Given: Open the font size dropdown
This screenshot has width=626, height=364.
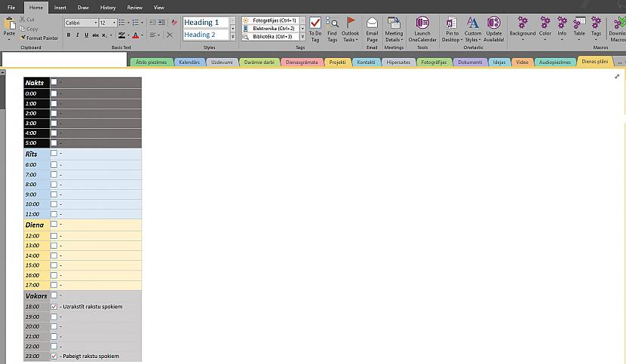Looking at the screenshot, I should click(114, 23).
